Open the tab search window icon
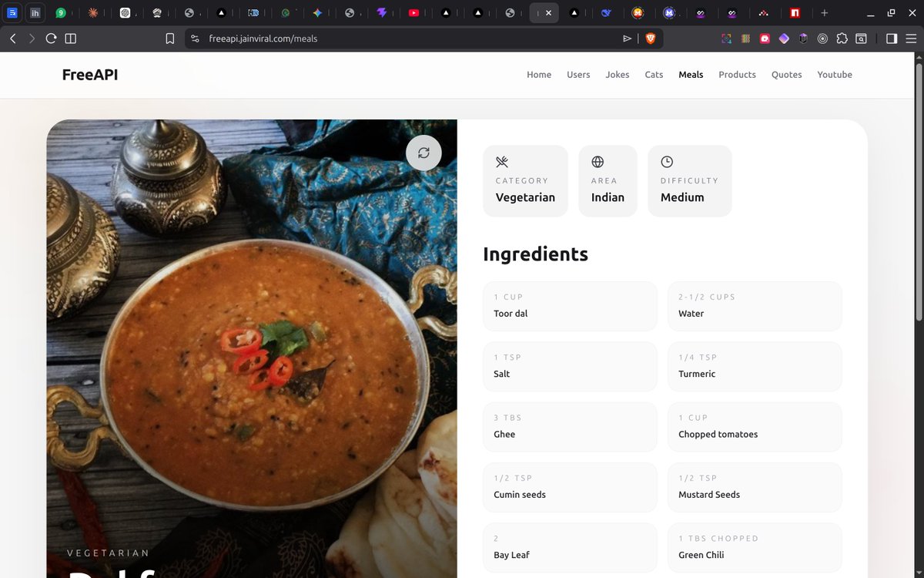Image resolution: width=924 pixels, height=578 pixels. (x=861, y=39)
